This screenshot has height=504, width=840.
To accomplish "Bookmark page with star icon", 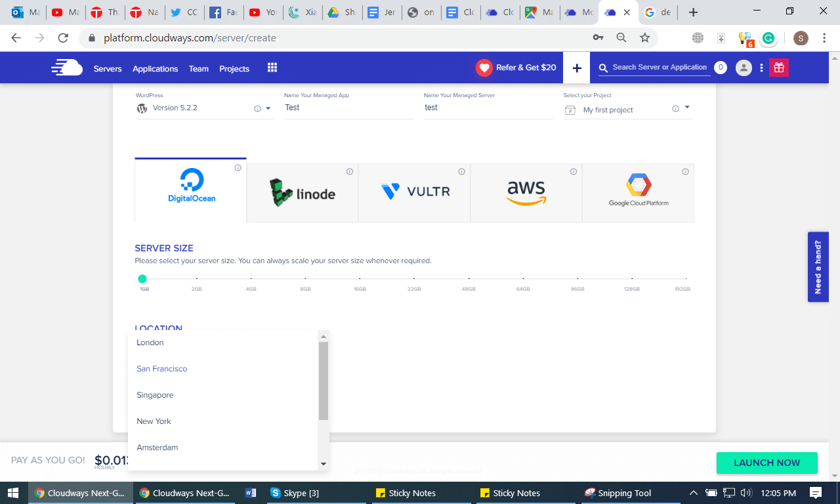I will coord(644,38).
